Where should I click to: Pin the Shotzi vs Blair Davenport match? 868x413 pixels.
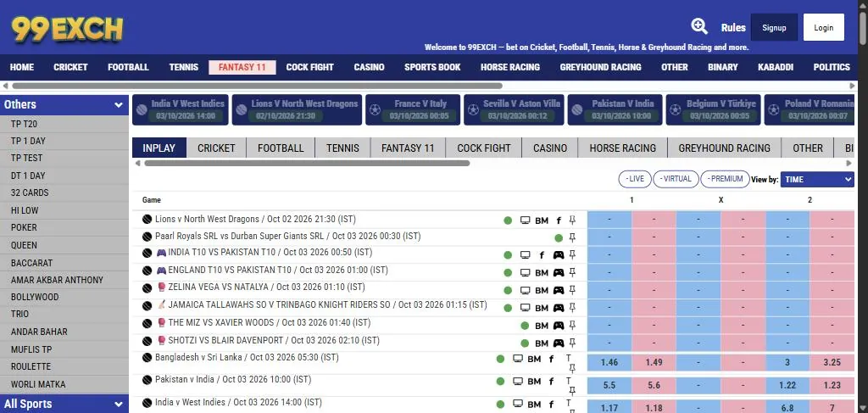point(572,343)
